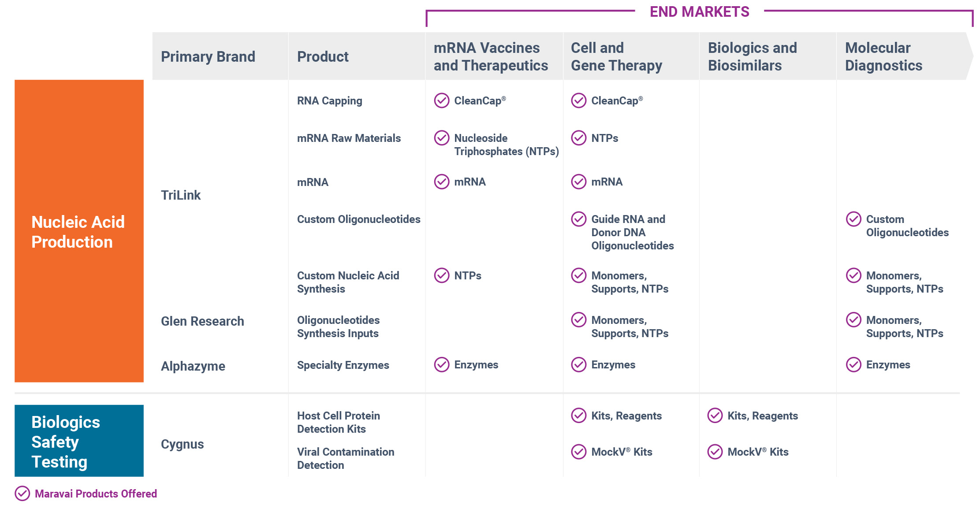The width and height of the screenshot is (980, 505).
Task: Select the mRNA Vaccines and Therapeutics column header
Action: 491,56
